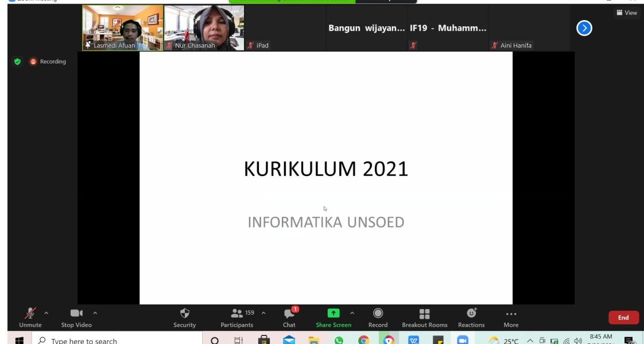Open the Mail app from taskbar
644x344 pixels.
pyautogui.click(x=289, y=341)
